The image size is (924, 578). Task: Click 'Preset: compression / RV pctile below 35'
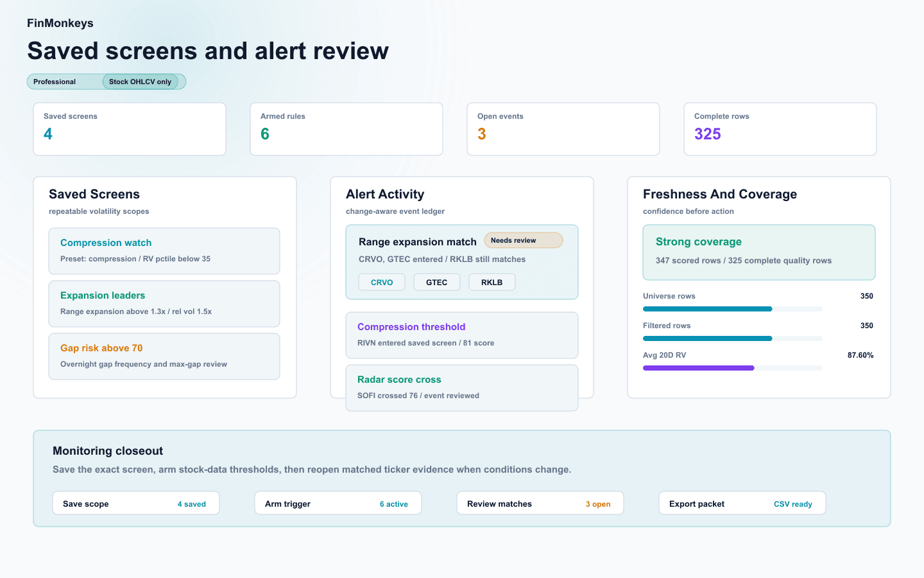(x=135, y=259)
